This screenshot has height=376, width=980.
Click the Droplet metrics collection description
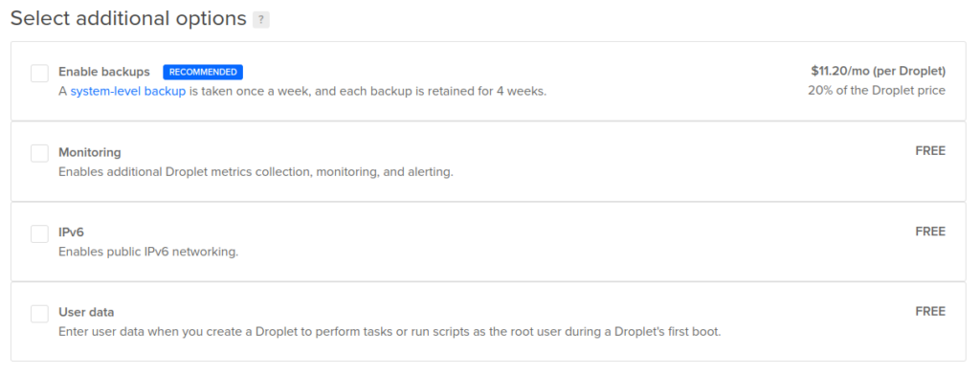click(256, 172)
